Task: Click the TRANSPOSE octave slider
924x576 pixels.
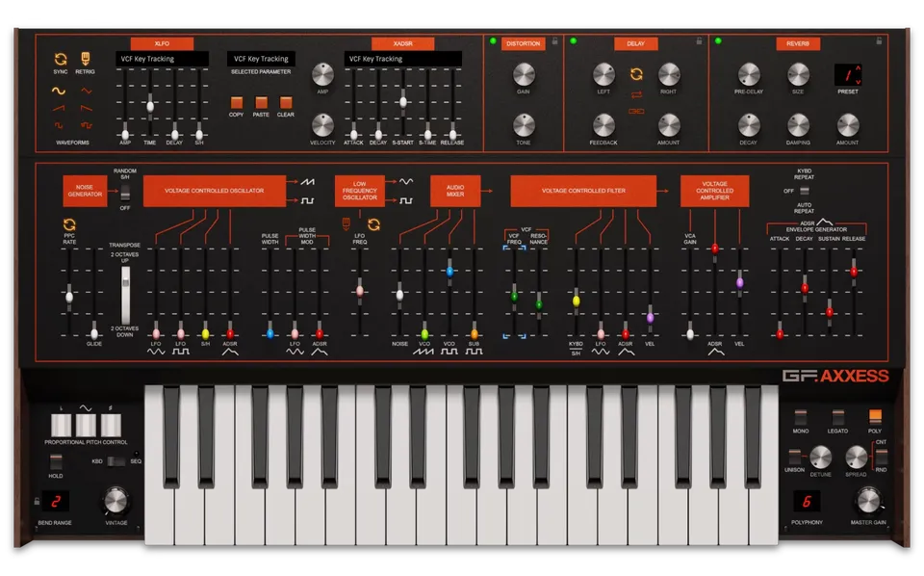Action: tap(125, 295)
